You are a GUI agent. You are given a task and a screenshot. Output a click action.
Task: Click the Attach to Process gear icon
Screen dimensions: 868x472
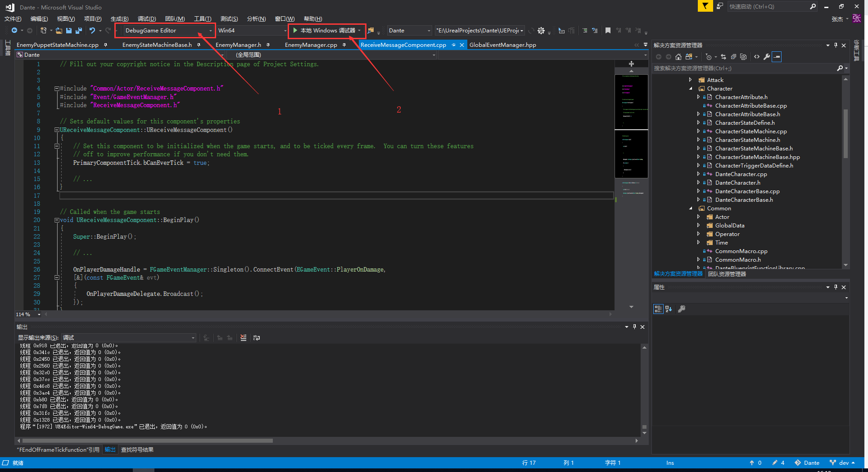click(540, 31)
